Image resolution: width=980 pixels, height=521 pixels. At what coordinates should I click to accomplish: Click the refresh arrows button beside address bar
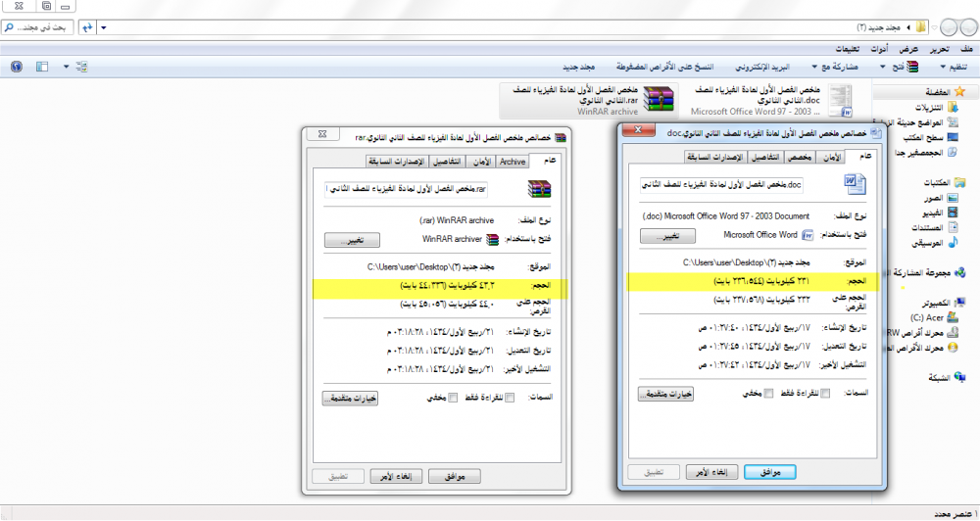(87, 26)
